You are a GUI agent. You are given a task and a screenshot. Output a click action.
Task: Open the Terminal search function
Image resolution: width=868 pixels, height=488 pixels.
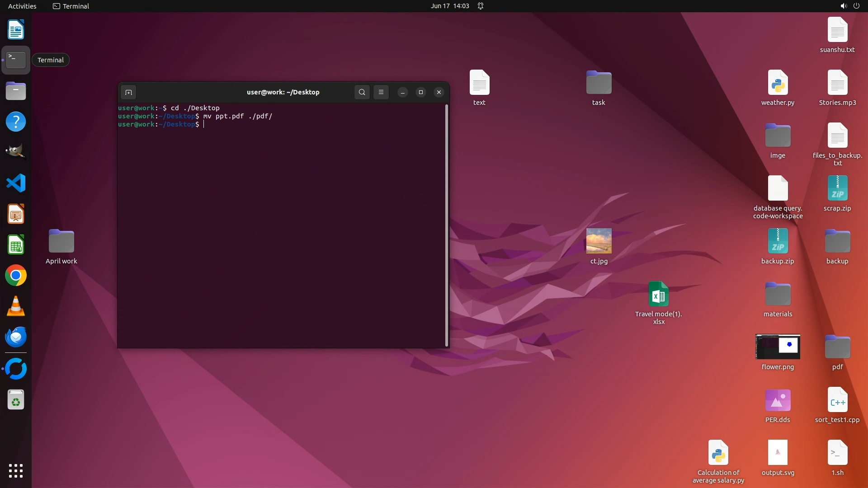(362, 92)
